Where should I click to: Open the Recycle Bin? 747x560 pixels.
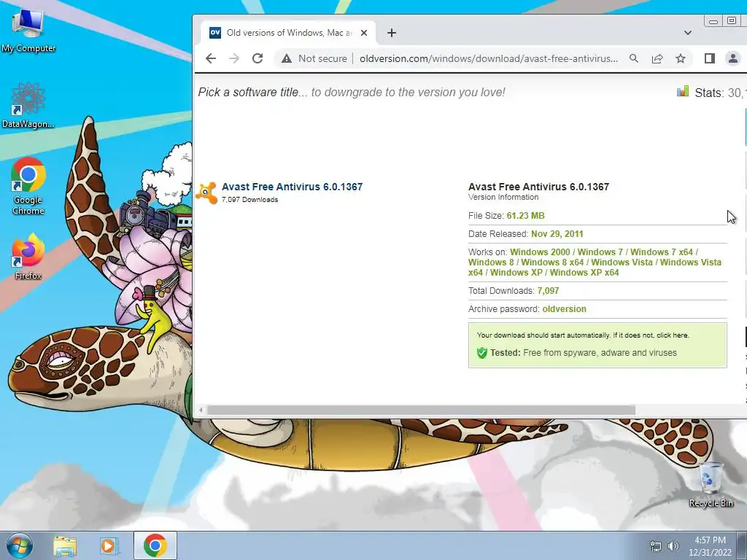[711, 484]
